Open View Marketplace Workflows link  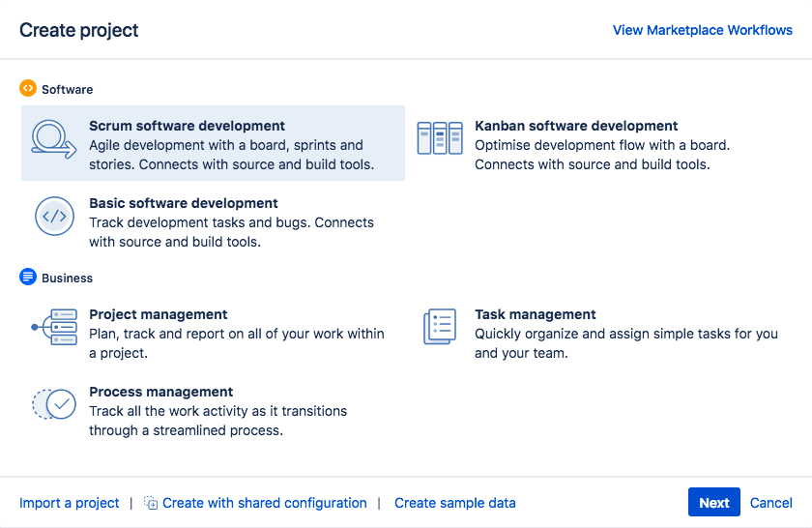click(703, 30)
